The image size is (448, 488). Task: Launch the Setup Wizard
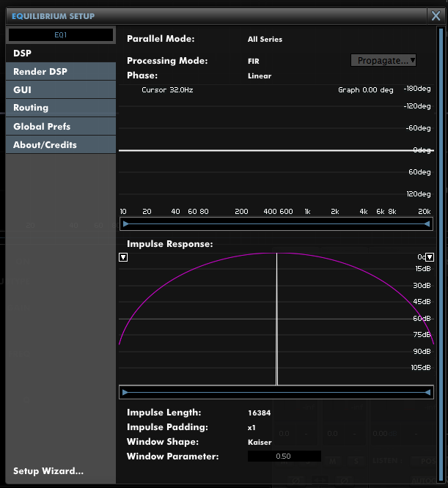click(x=48, y=471)
